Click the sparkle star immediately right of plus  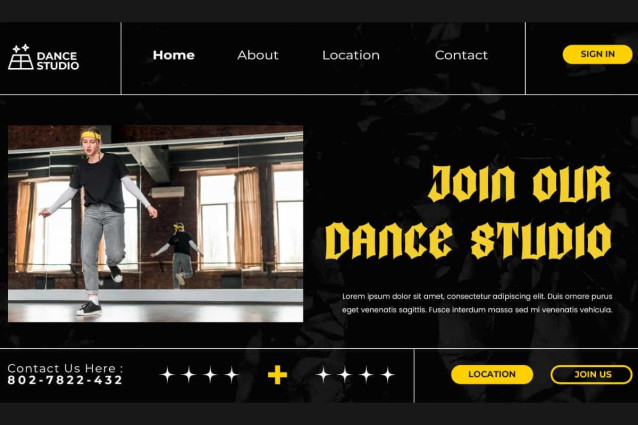tap(322, 375)
